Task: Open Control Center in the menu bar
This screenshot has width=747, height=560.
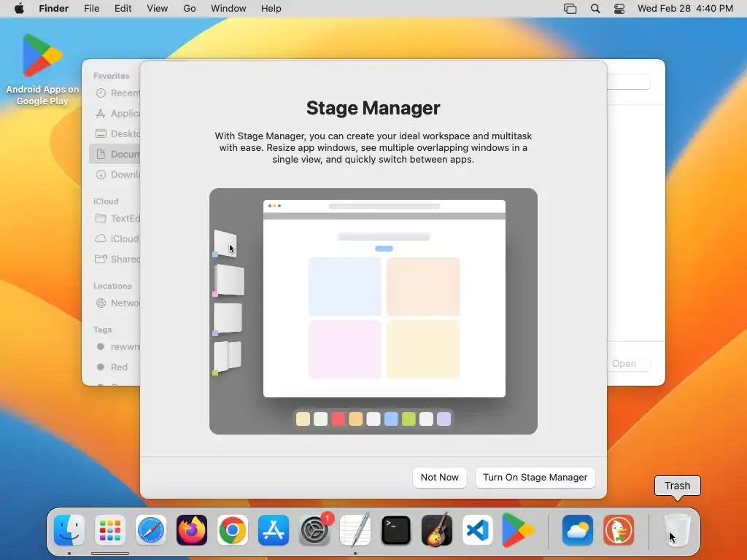Action: coord(619,9)
